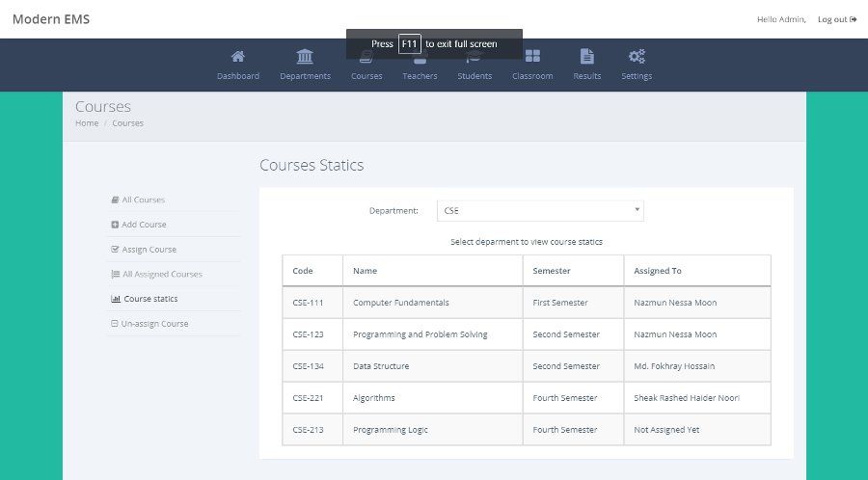This screenshot has height=480, width=868.
Task: Open Results using the document icon
Action: point(586,56)
